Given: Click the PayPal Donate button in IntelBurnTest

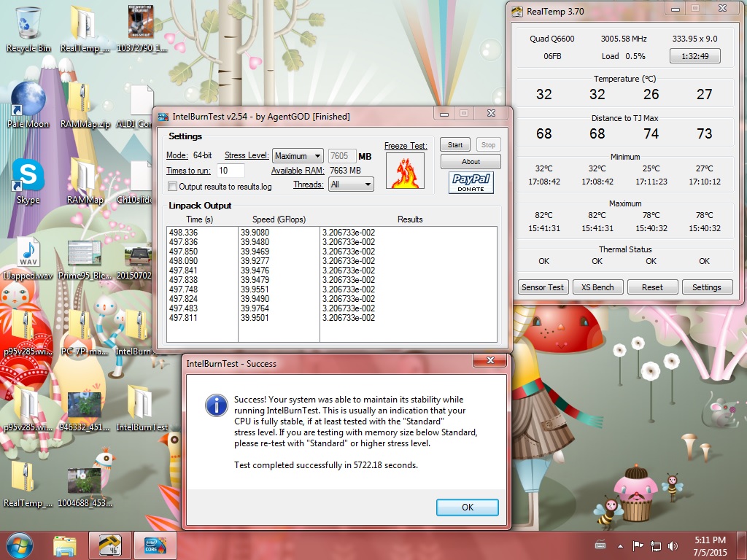Looking at the screenshot, I should click(471, 182).
